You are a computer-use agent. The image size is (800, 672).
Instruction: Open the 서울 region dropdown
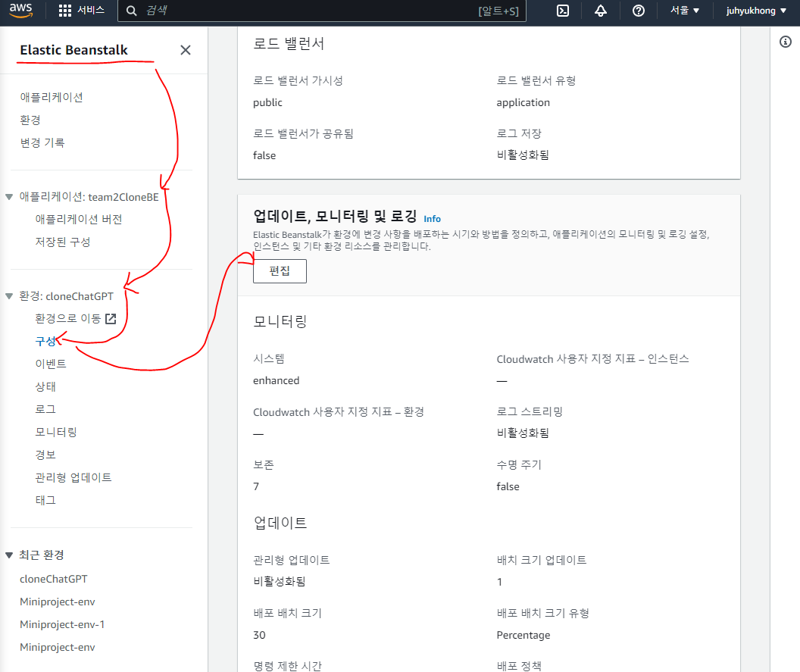(x=685, y=11)
